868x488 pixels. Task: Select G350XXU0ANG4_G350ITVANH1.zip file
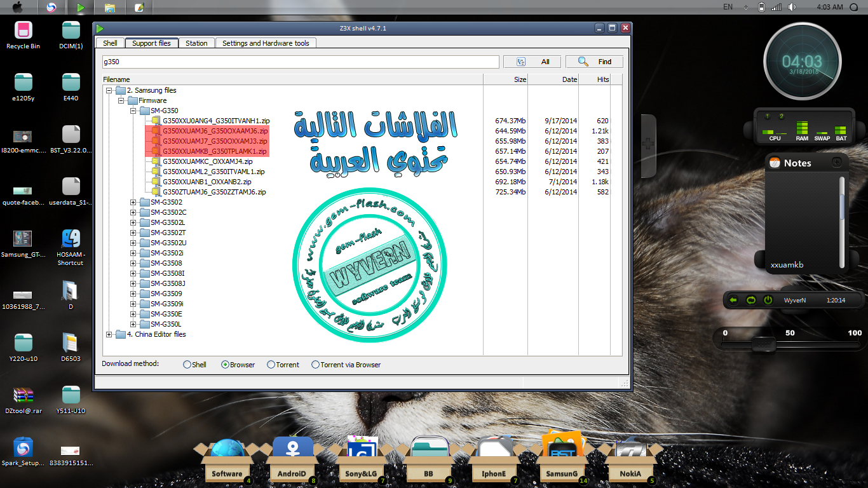click(x=216, y=121)
